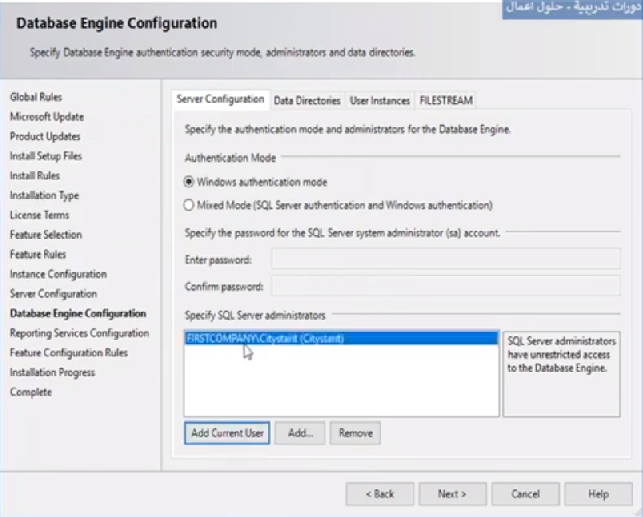Click Installation Progress step in sidebar
Image resolution: width=643 pixels, height=517 pixels.
click(52, 373)
